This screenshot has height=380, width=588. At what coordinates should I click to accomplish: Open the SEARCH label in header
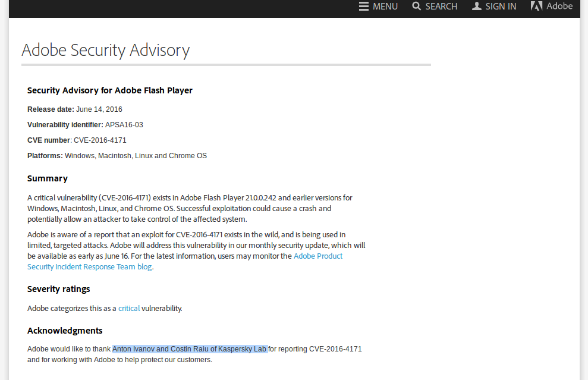click(441, 7)
